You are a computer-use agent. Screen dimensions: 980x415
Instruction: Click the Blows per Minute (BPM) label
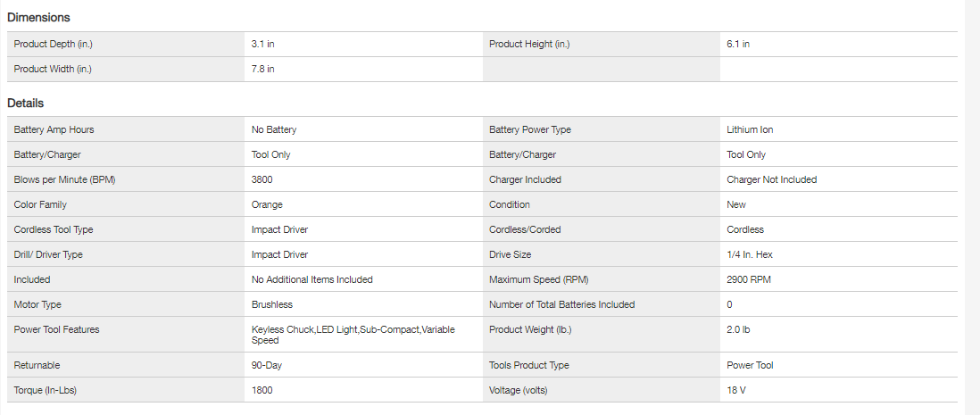pos(64,179)
